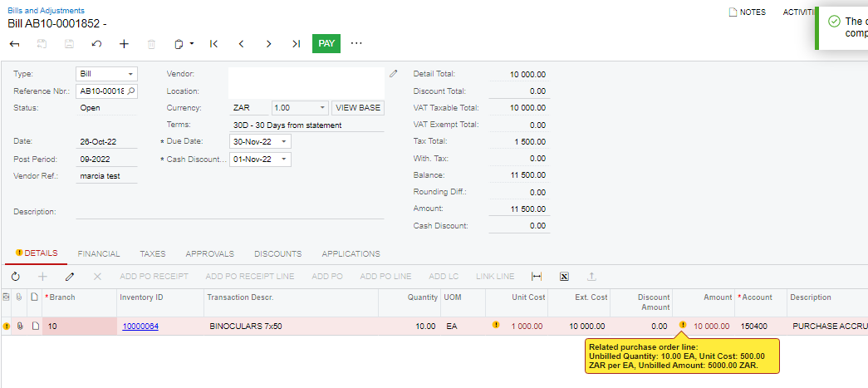
Task: Switch to the Financial tab
Action: click(99, 253)
